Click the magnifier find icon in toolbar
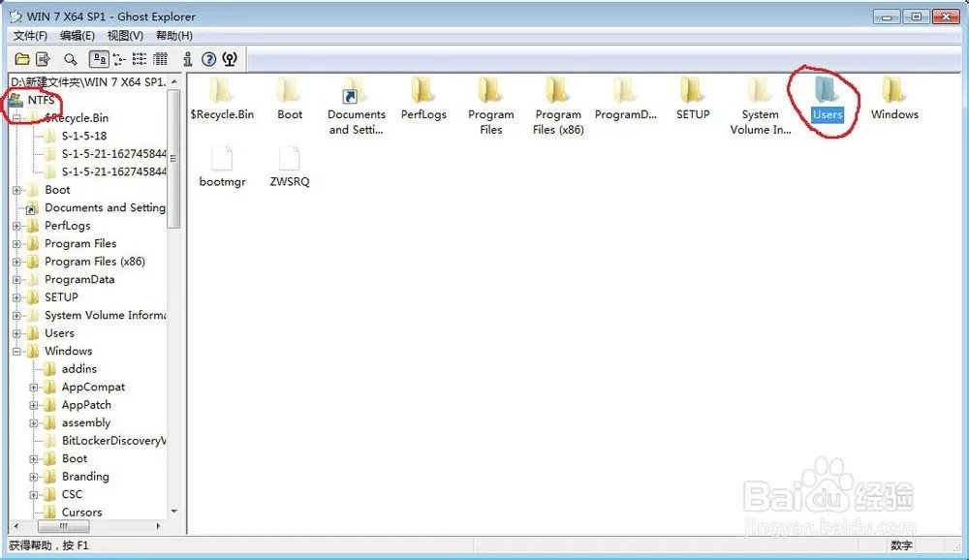 (70, 59)
